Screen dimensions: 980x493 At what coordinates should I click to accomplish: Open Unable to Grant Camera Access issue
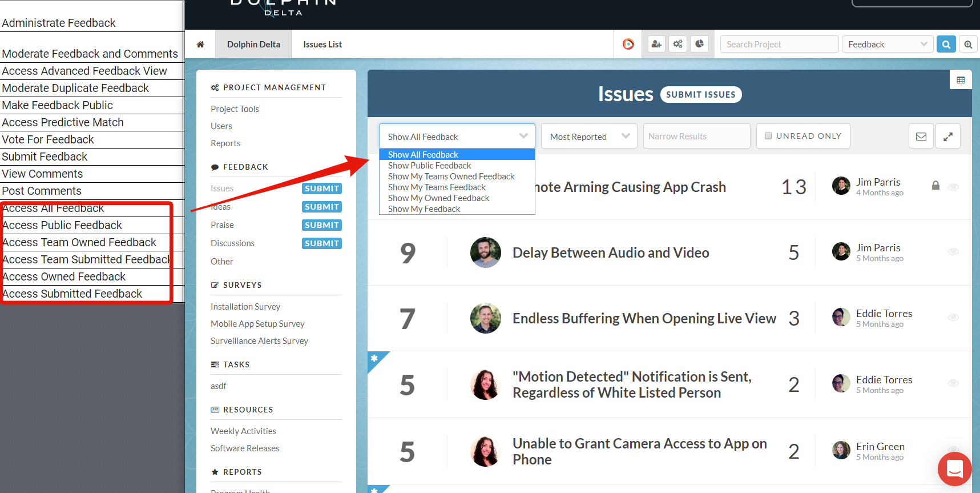[640, 451]
